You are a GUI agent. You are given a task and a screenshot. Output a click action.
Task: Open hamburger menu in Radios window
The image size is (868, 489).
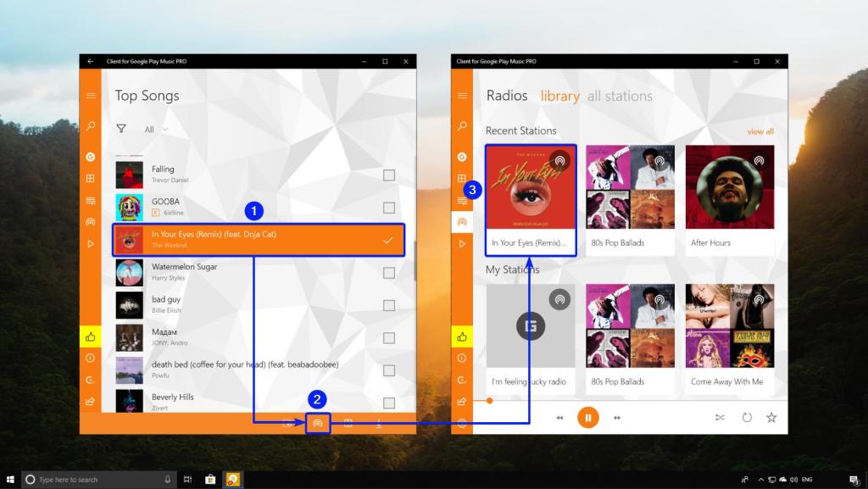[x=462, y=96]
